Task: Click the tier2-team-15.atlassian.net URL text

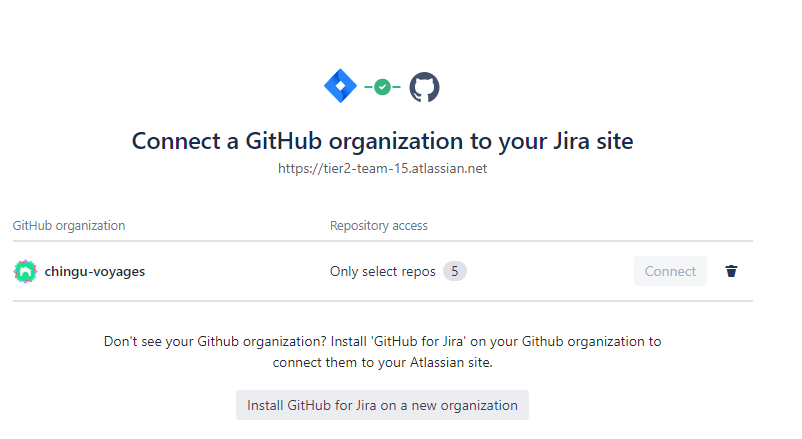Action: tap(382, 168)
